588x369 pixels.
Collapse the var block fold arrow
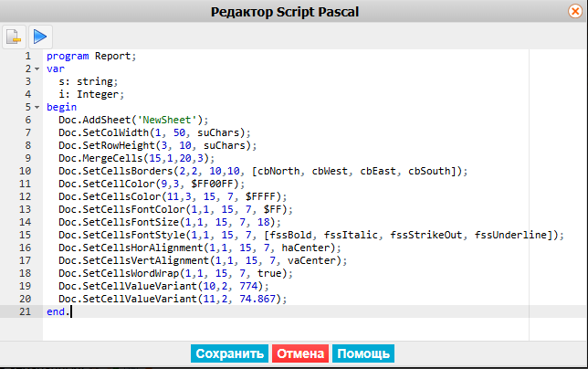(x=37, y=69)
